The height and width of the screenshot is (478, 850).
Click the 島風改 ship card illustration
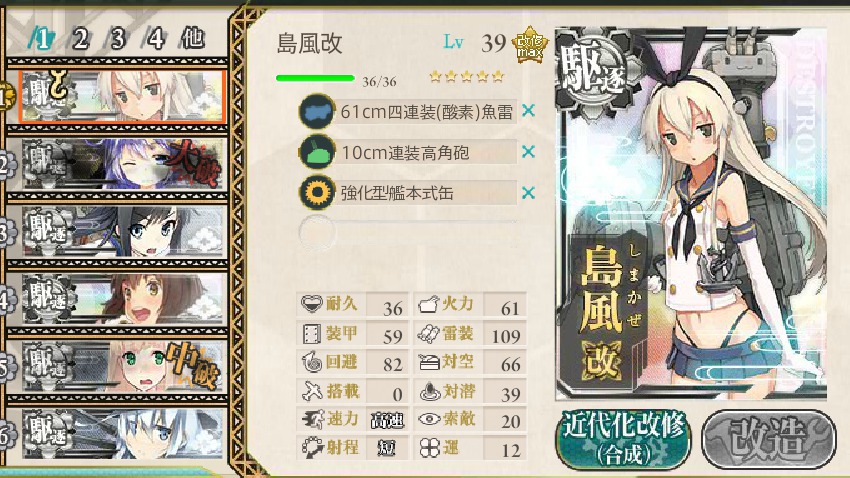click(x=691, y=214)
